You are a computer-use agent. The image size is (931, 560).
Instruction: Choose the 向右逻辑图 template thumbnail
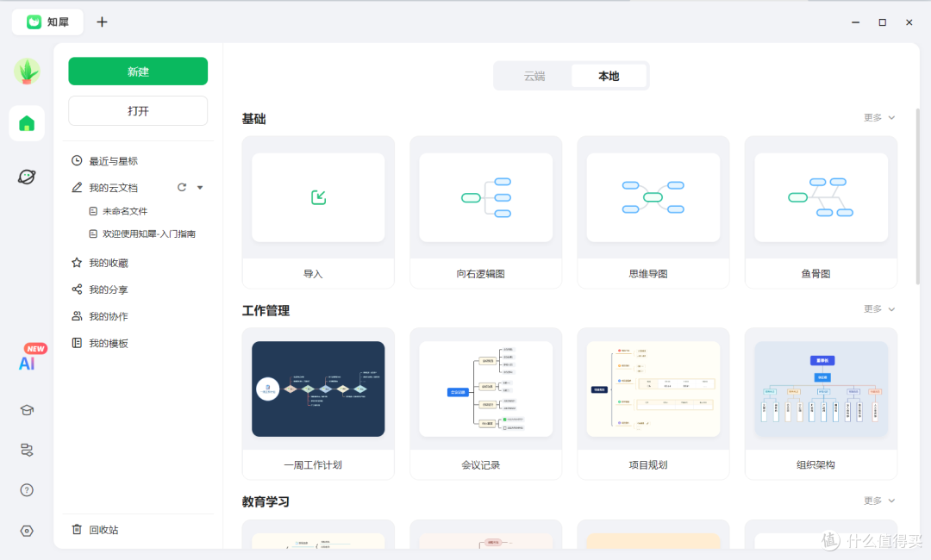(x=485, y=197)
